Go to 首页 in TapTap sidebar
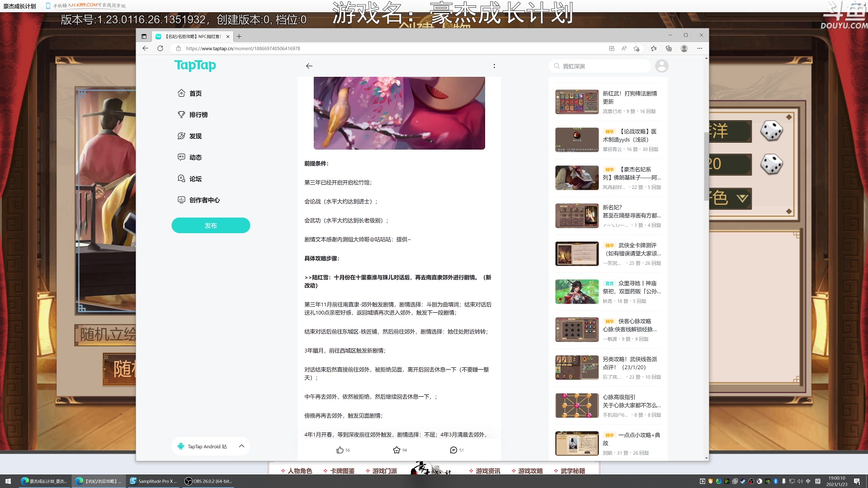This screenshot has width=868, height=488. pyautogui.click(x=189, y=93)
